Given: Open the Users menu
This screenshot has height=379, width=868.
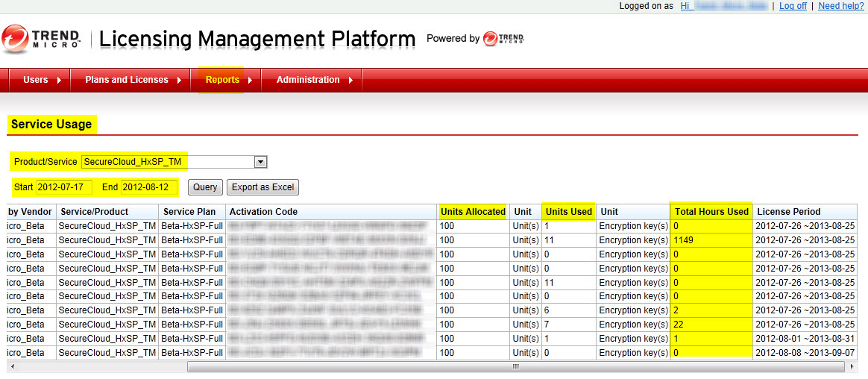Looking at the screenshot, I should tap(35, 80).
